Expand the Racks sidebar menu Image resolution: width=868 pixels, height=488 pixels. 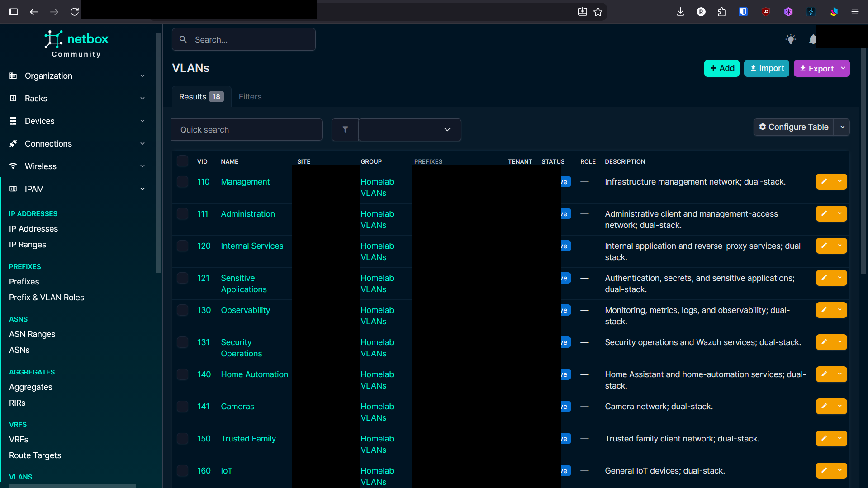point(77,99)
